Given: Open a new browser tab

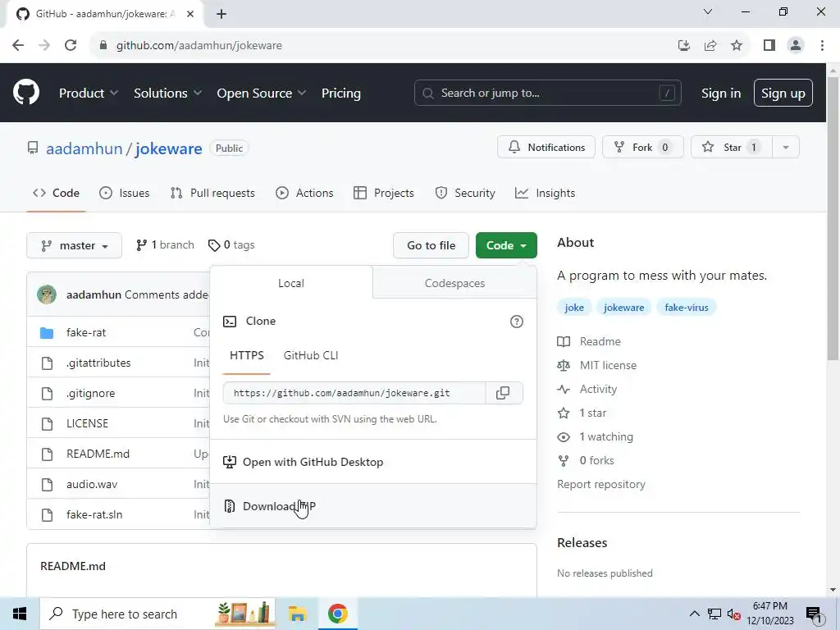Looking at the screenshot, I should (x=221, y=15).
